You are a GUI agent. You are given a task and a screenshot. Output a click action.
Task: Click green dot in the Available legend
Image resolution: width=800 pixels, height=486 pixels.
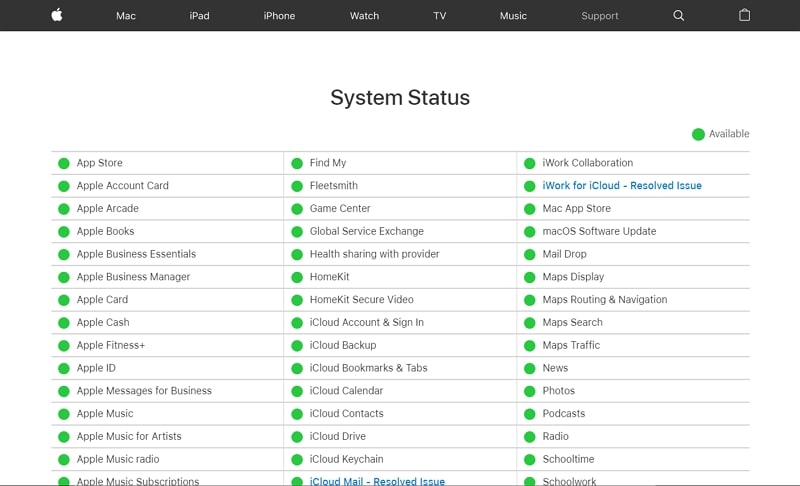coord(698,134)
